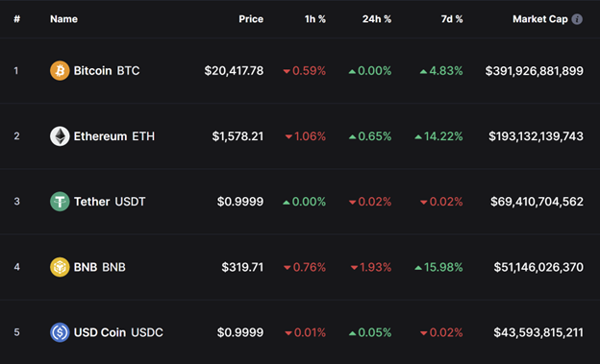Sort the table by Price column
The height and width of the screenshot is (364, 600).
click(x=251, y=19)
